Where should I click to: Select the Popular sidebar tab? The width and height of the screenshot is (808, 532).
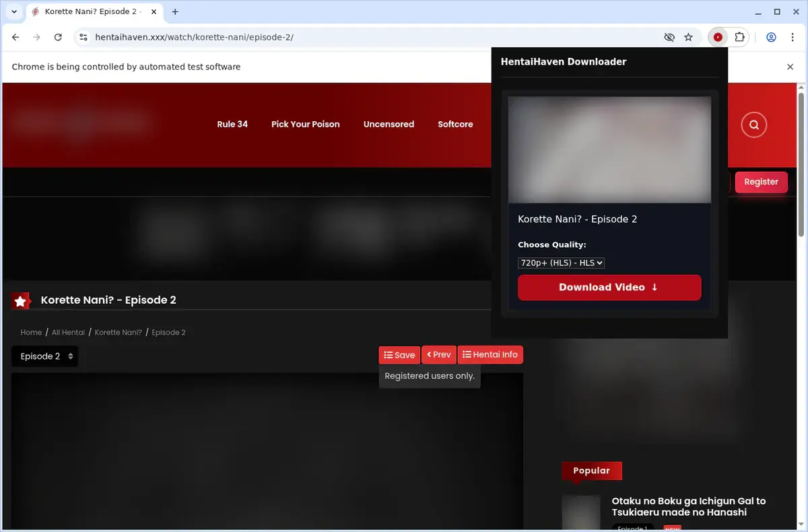(x=591, y=471)
